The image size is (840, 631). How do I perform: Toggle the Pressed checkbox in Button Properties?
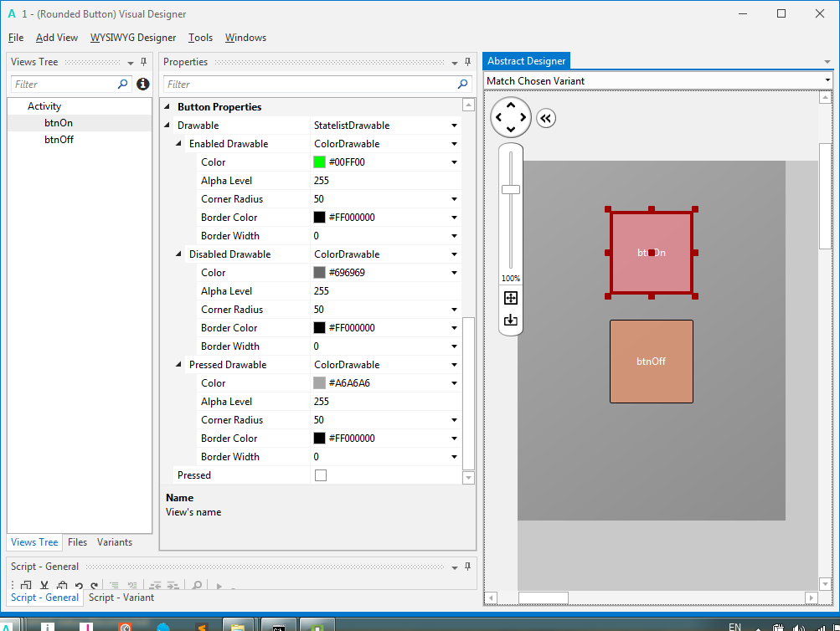tap(322, 475)
